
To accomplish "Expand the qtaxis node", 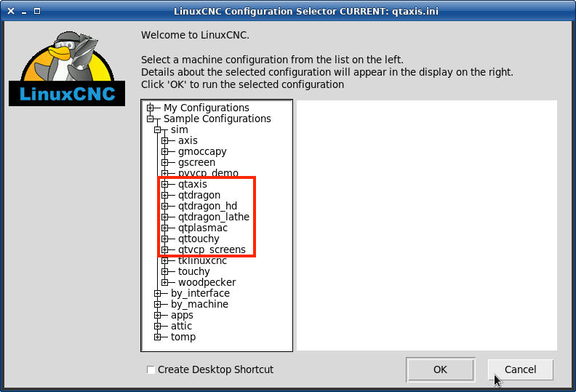I will pyautogui.click(x=165, y=184).
